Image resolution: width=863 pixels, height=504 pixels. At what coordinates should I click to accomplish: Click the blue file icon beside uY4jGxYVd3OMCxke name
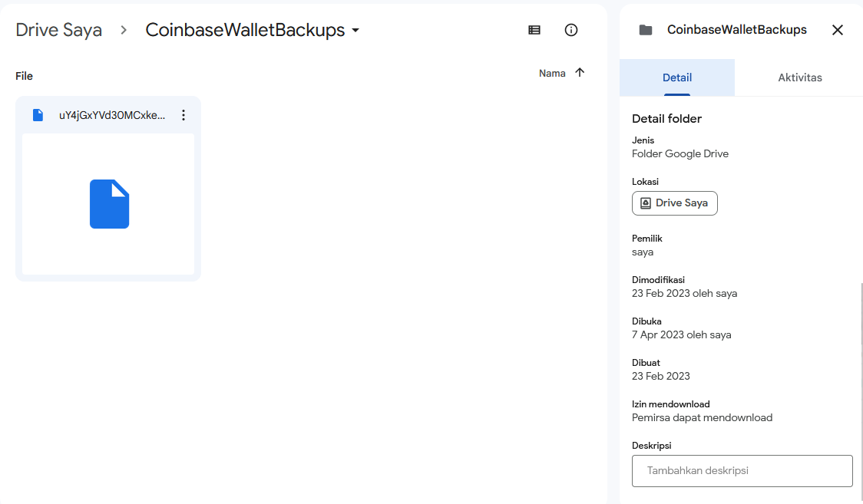click(38, 115)
